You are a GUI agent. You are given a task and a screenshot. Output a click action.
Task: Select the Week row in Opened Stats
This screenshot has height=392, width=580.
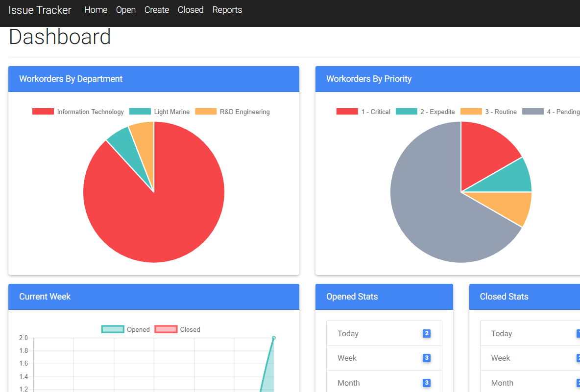click(x=384, y=358)
